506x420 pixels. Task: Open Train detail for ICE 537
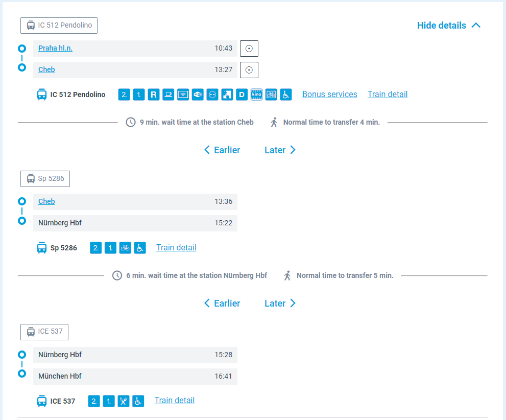coord(174,400)
